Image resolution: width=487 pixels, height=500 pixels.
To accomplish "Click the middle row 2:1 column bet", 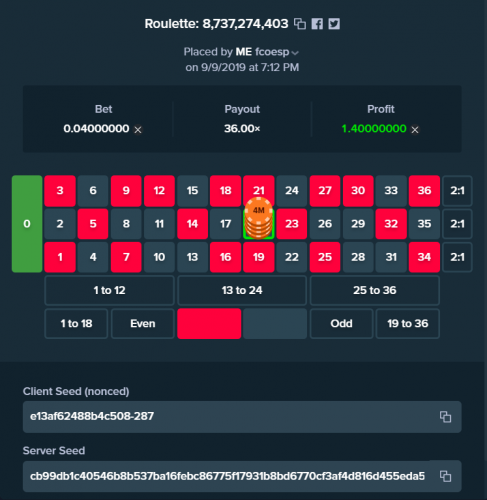I will [x=457, y=224].
